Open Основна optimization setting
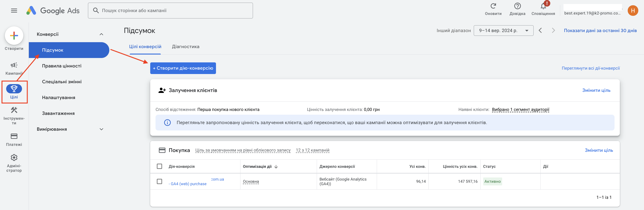The width and height of the screenshot is (644, 210). (251, 181)
